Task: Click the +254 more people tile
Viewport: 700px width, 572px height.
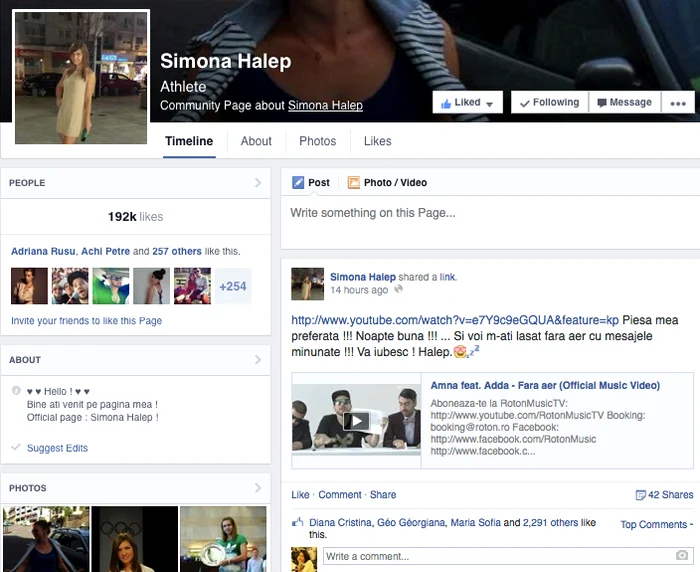Action: [x=233, y=286]
